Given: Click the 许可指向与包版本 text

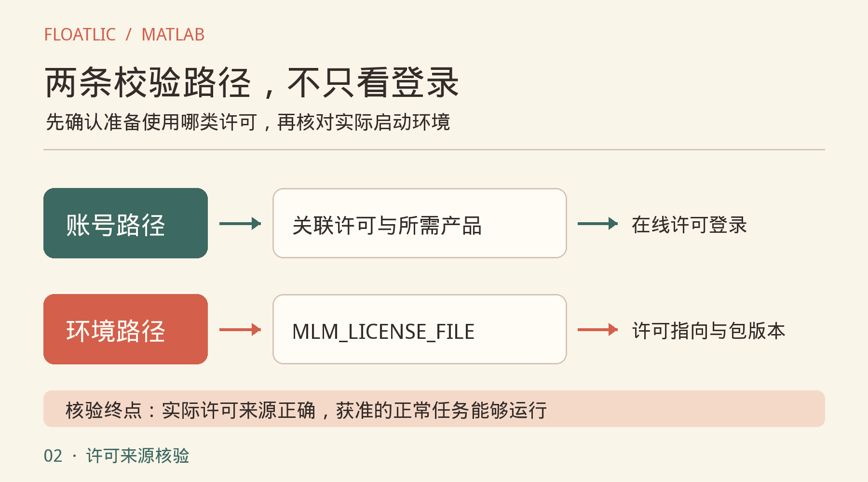Looking at the screenshot, I should point(709,331).
